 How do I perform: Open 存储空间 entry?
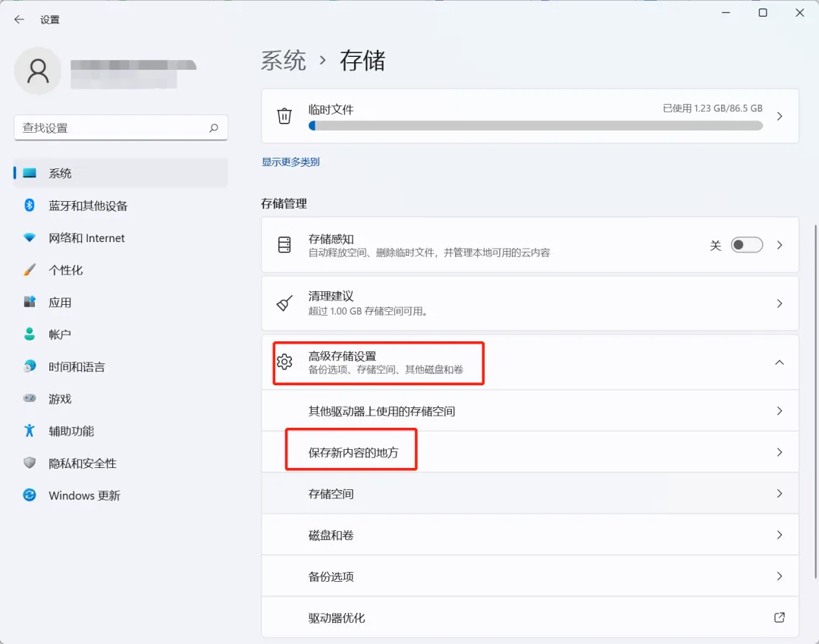530,494
